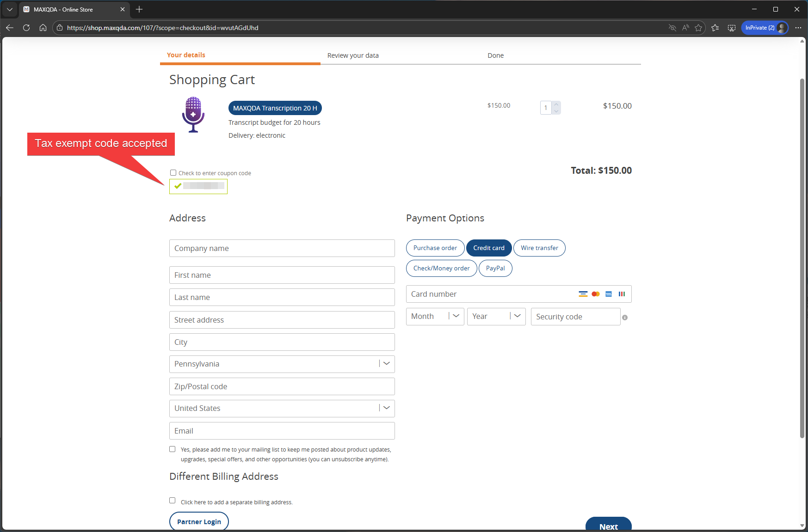Add page to favorites star icon

click(698, 28)
